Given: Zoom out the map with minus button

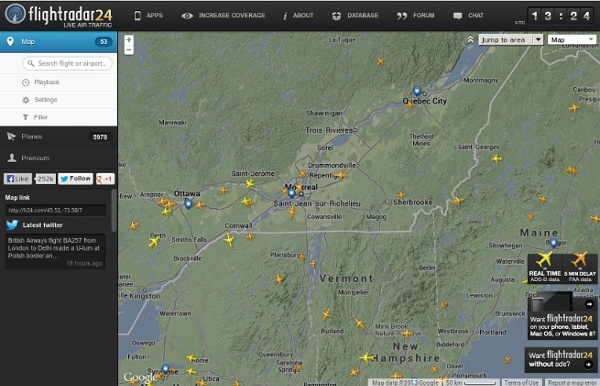Looking at the screenshot, I should 129,50.
